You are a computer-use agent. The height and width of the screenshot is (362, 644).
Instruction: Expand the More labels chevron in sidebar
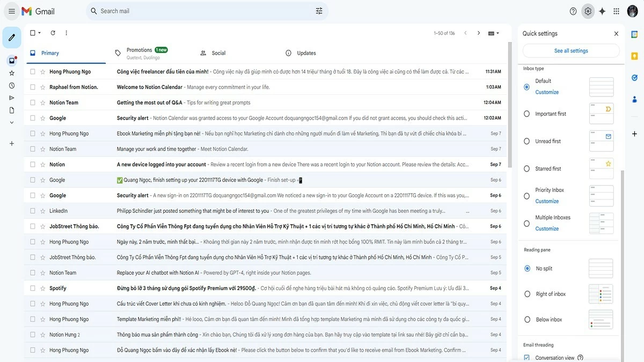(x=12, y=122)
